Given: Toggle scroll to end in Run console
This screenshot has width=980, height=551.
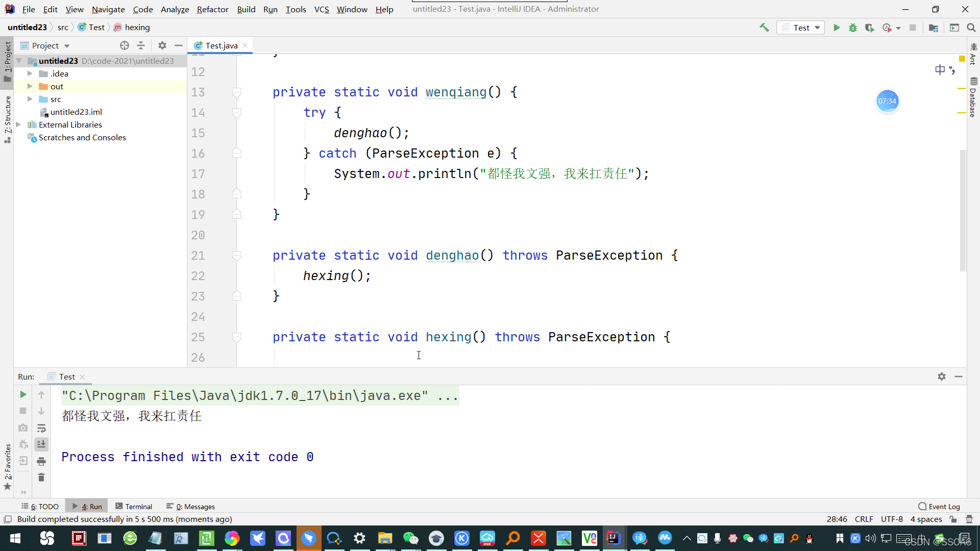Looking at the screenshot, I should pos(41,444).
